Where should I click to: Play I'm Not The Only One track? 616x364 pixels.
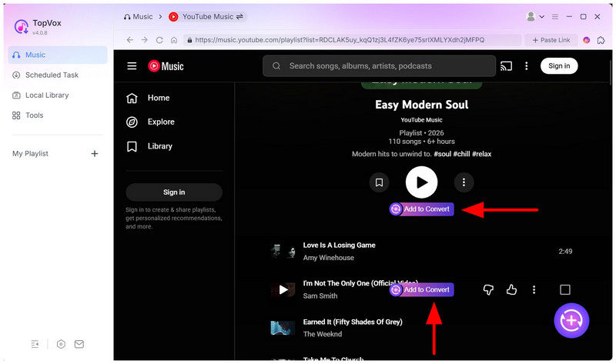283,290
